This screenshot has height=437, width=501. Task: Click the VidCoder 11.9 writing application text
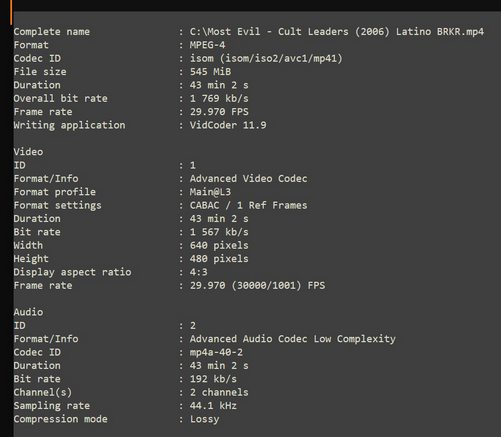(228, 125)
